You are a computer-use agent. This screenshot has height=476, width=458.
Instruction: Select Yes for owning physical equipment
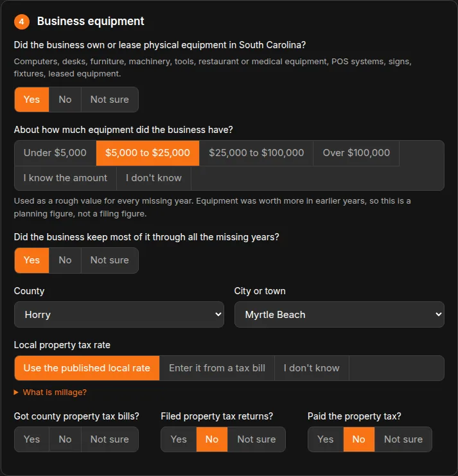[31, 100]
